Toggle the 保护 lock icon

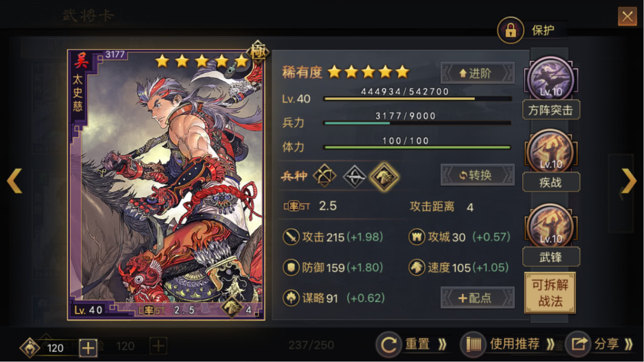point(510,30)
